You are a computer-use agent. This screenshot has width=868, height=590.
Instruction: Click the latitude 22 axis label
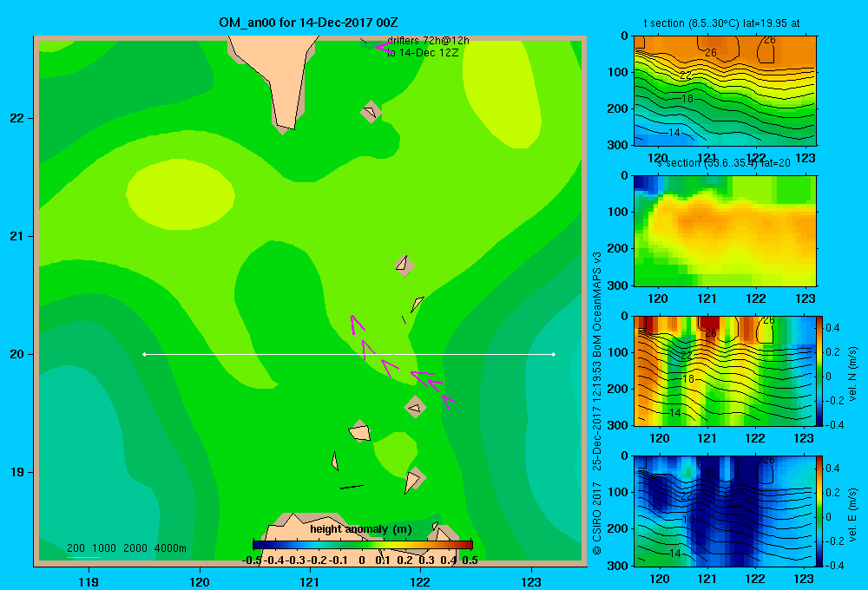pyautogui.click(x=16, y=119)
